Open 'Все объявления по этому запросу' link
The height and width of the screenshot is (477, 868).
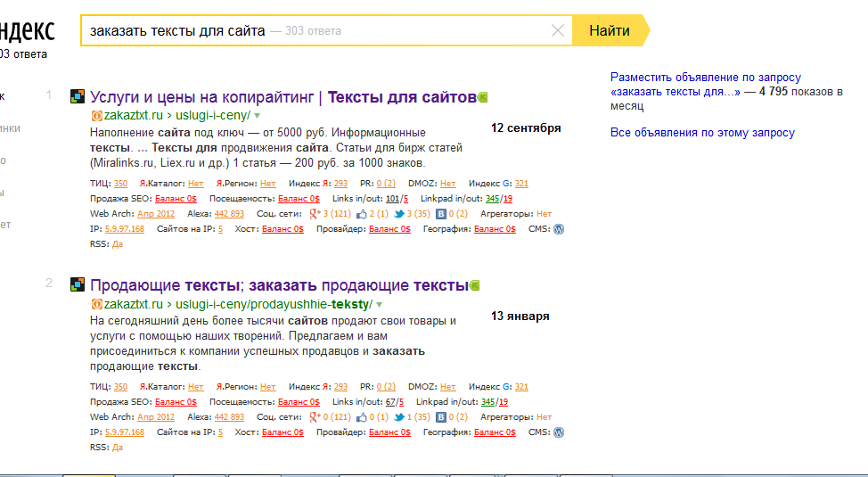[702, 133]
